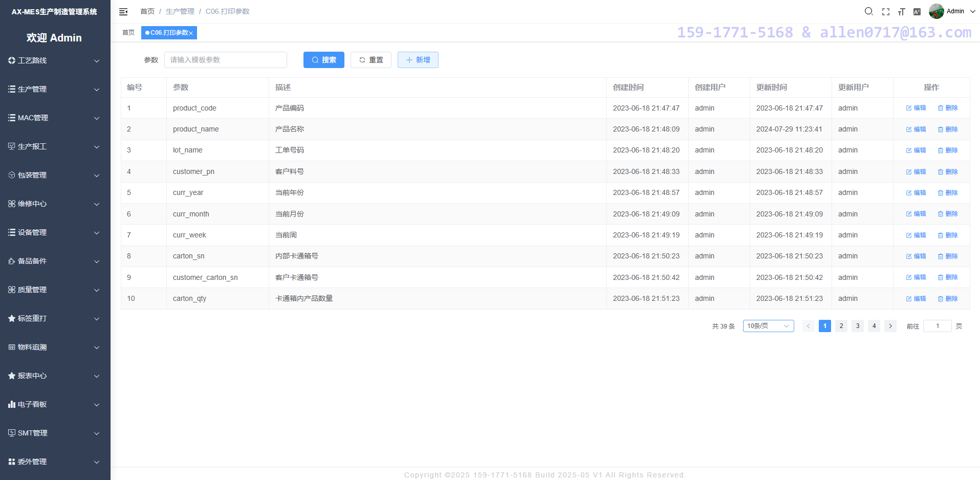
Task: Open the language switch icon
Action: point(917,12)
